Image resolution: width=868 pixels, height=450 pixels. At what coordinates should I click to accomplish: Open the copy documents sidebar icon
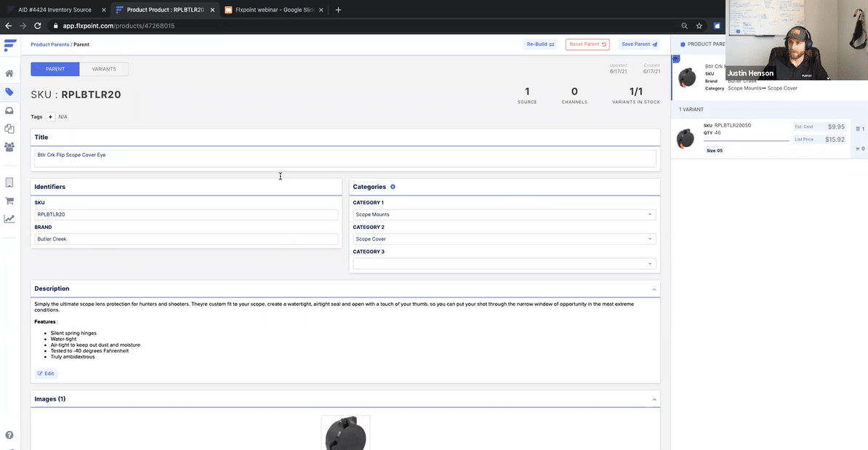(x=9, y=129)
